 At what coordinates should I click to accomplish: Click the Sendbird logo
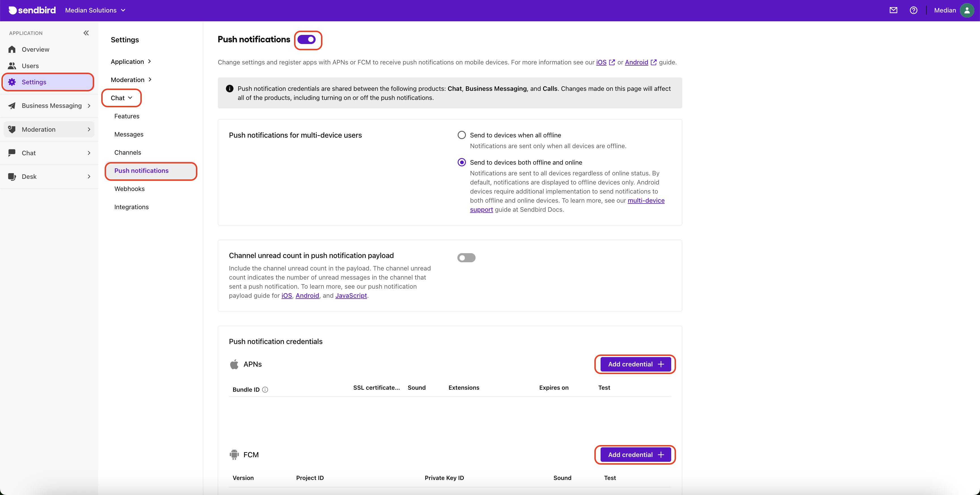tap(32, 10)
